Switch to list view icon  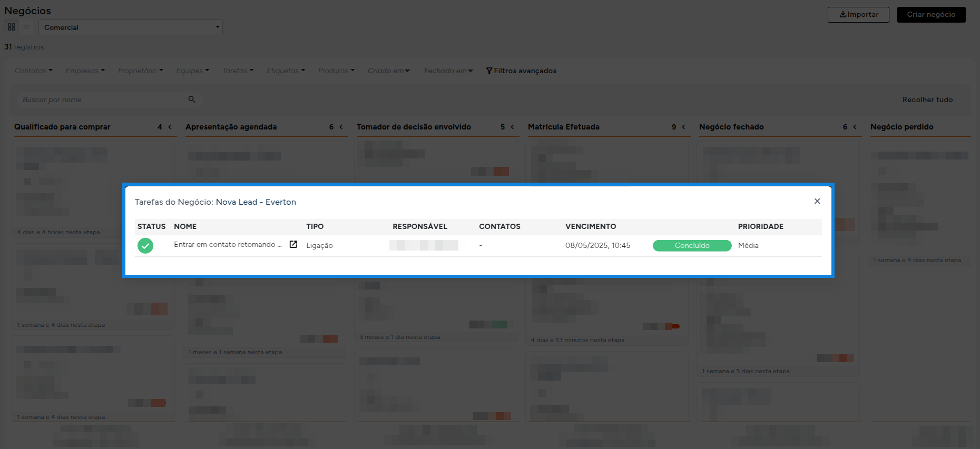click(26, 27)
